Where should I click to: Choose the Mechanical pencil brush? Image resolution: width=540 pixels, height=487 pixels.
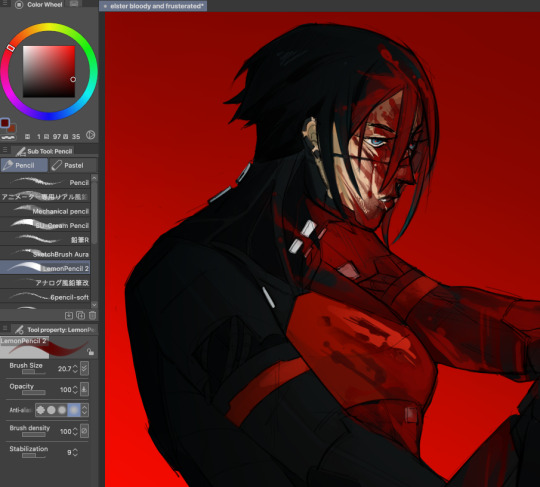click(45, 210)
